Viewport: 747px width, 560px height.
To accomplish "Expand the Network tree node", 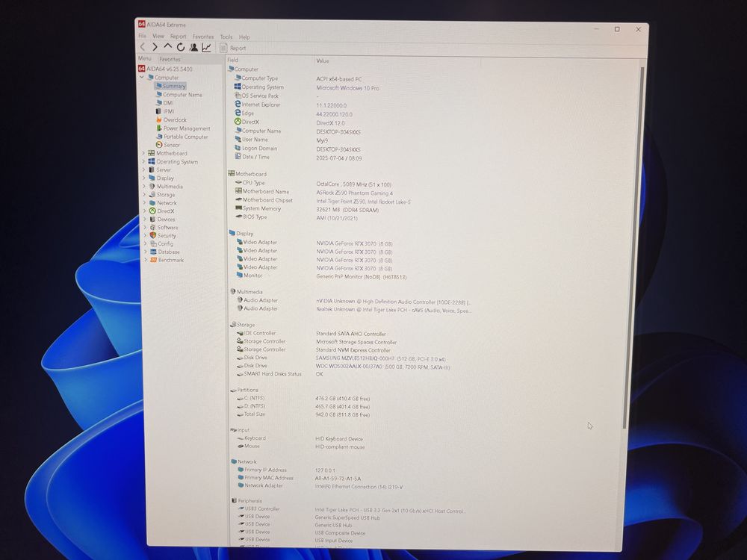I will pos(144,202).
